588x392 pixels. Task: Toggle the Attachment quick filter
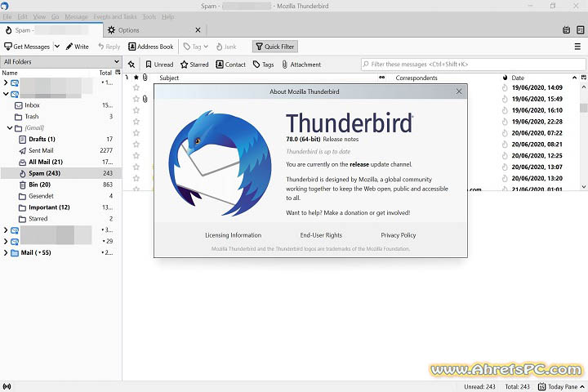click(x=301, y=65)
